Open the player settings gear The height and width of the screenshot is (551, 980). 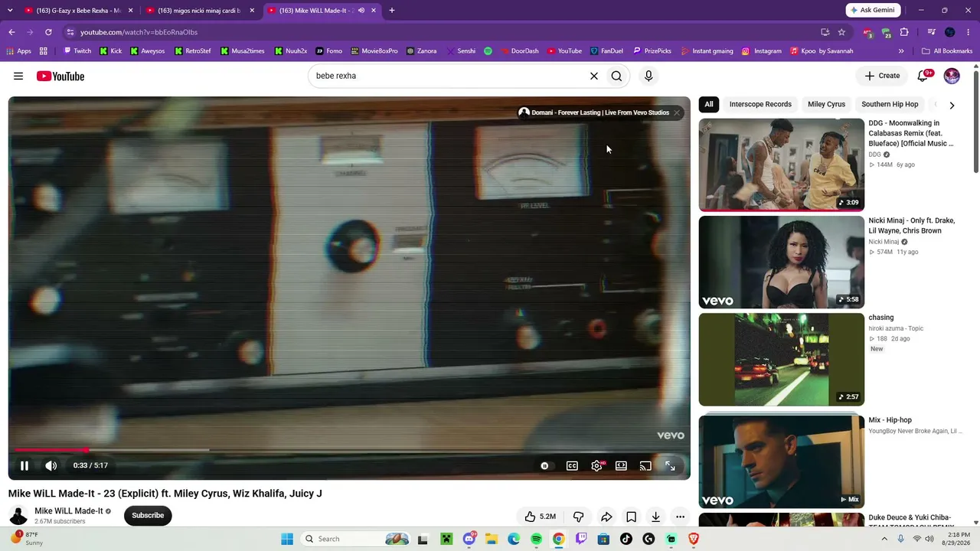[x=596, y=465]
